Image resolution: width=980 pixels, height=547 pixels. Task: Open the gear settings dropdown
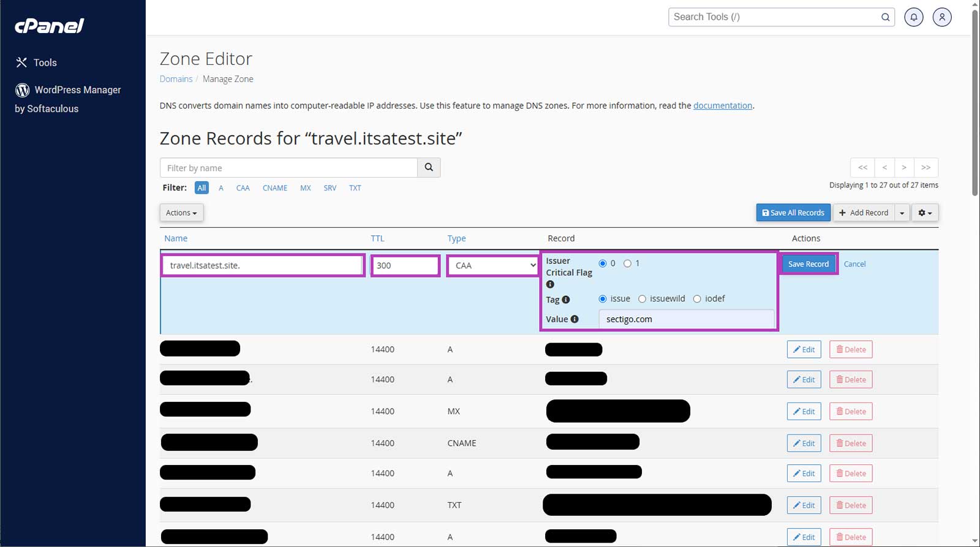click(x=924, y=213)
